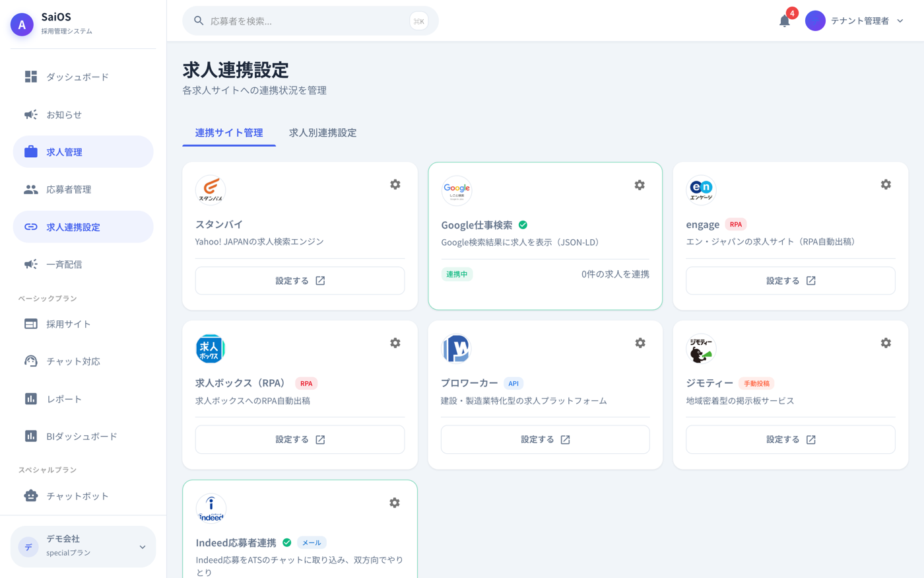
Task: Switch to 連携サイト管理 tab
Action: [229, 133]
